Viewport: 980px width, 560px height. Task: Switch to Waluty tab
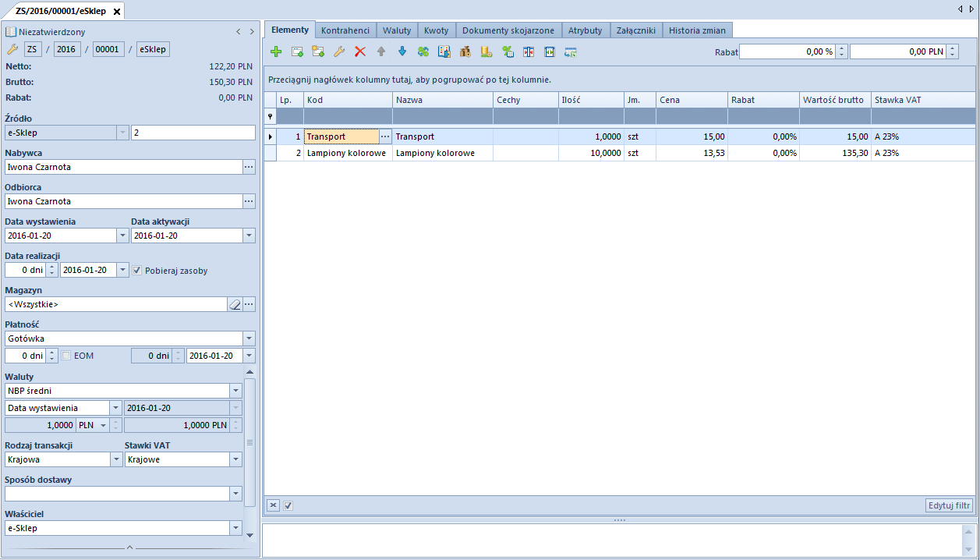(x=397, y=30)
